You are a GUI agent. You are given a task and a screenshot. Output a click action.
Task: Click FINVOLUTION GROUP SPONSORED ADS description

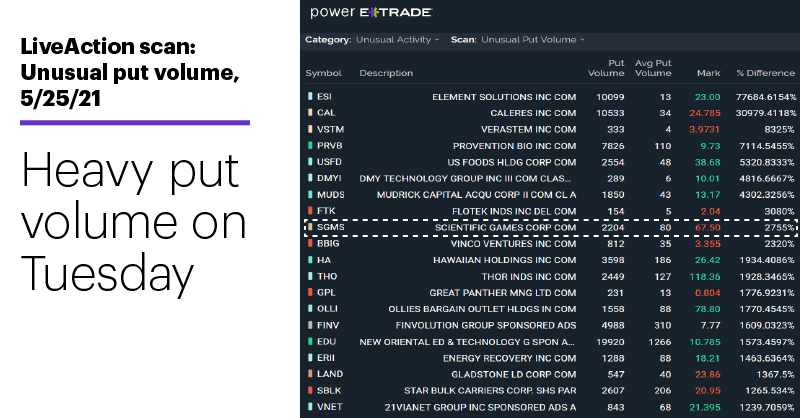click(486, 326)
